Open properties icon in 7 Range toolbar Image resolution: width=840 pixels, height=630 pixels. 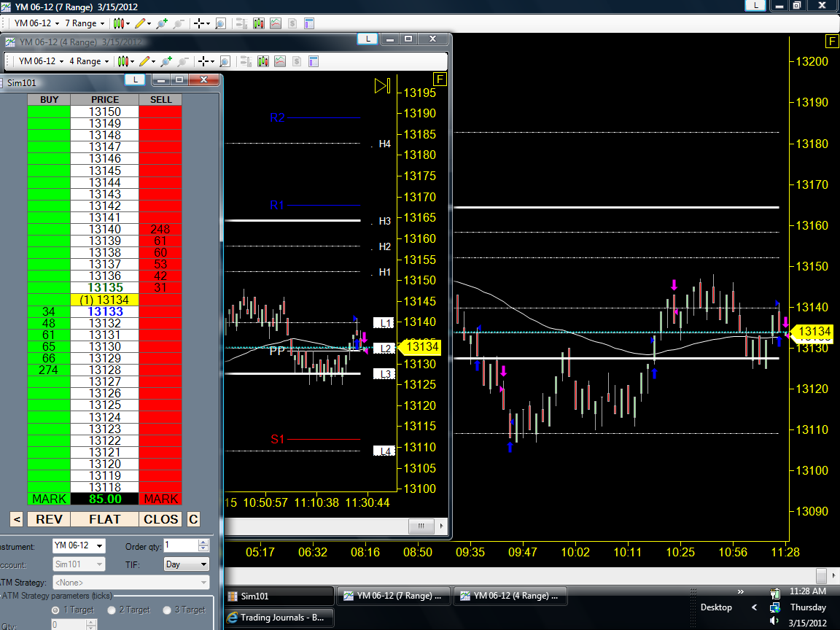pyautogui.click(x=309, y=23)
